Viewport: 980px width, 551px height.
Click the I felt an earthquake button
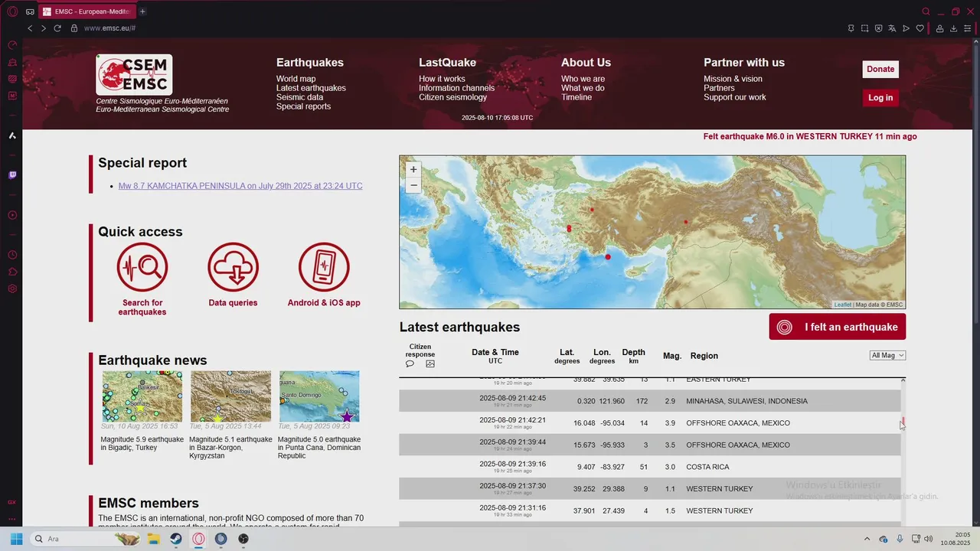838,327
